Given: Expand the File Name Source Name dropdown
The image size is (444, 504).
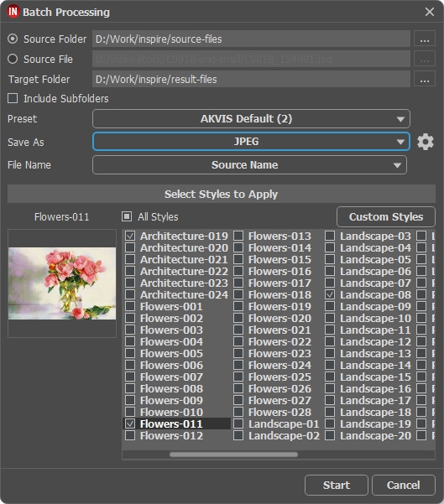Looking at the screenshot, I should coord(249,165).
